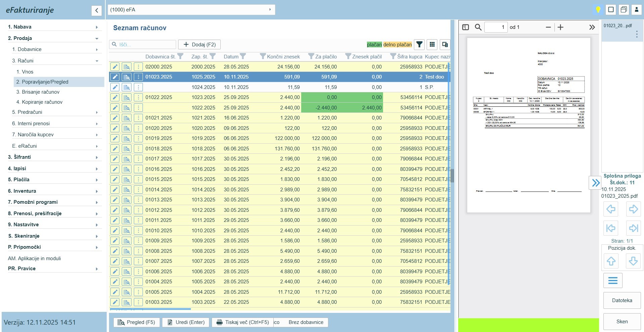Click preview icon for invoice 01019.2025

coord(126,138)
